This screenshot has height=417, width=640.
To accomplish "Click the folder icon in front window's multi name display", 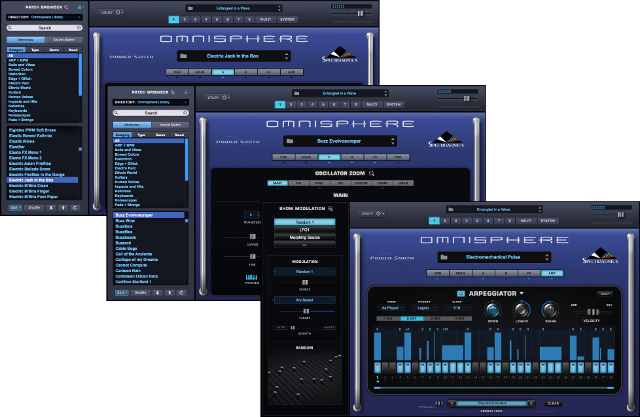I will click(451, 209).
